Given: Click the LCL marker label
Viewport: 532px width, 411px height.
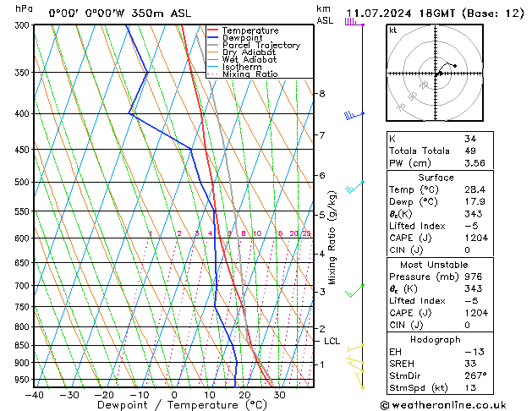Looking at the screenshot, I should point(332,341).
